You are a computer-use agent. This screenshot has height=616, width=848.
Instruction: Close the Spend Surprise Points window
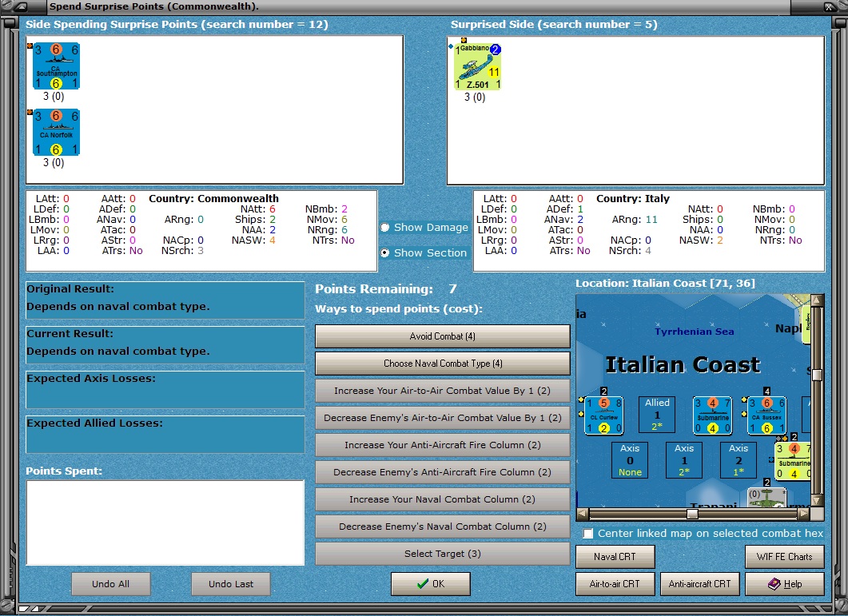pyautogui.click(x=829, y=7)
